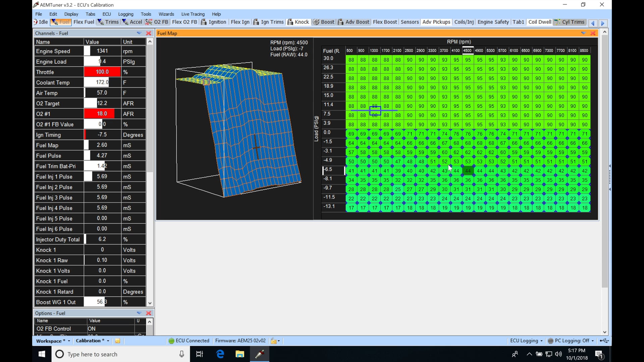Open the Ignition tab
The image size is (644, 362).
214,22
